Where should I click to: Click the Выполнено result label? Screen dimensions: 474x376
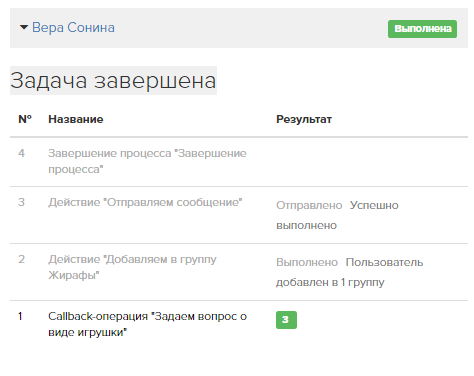coord(307,262)
